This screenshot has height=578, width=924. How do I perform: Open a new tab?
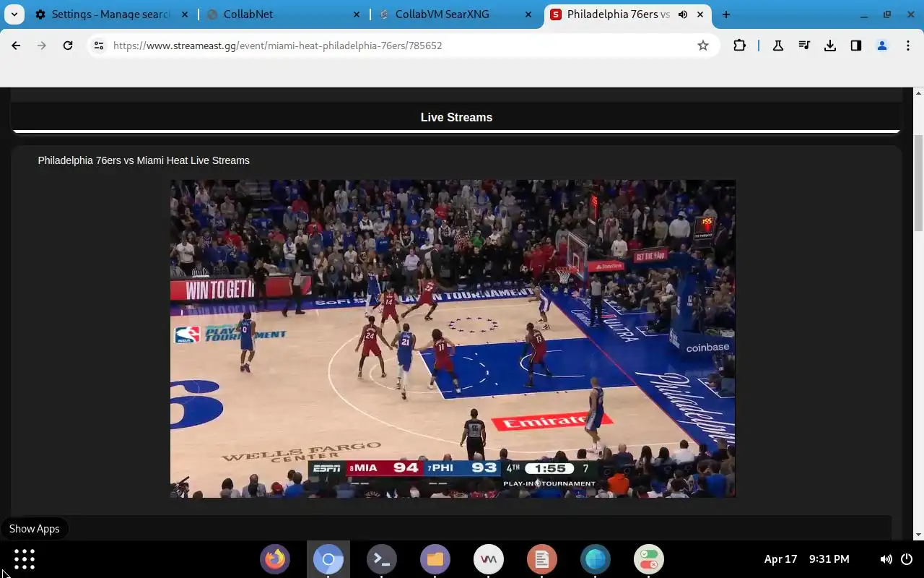726,14
